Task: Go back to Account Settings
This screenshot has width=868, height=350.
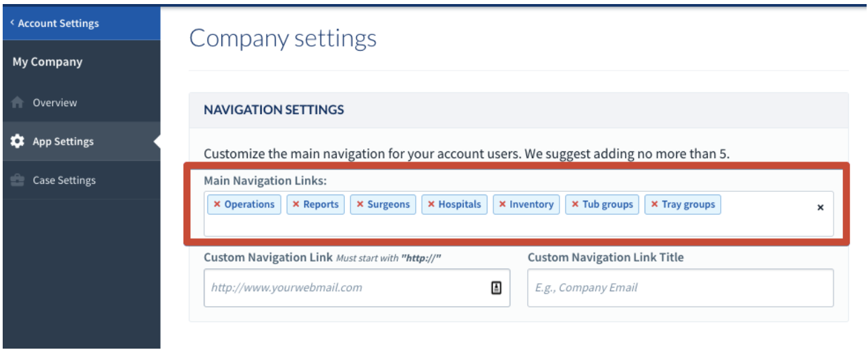Action: [x=55, y=24]
